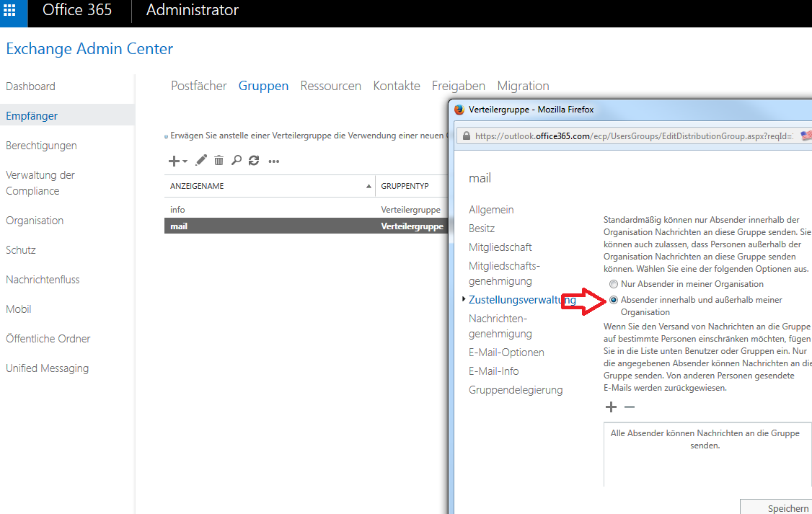Screen dimensions: 812x514
Task: Click the Office 365 title in header
Action: [x=77, y=10]
